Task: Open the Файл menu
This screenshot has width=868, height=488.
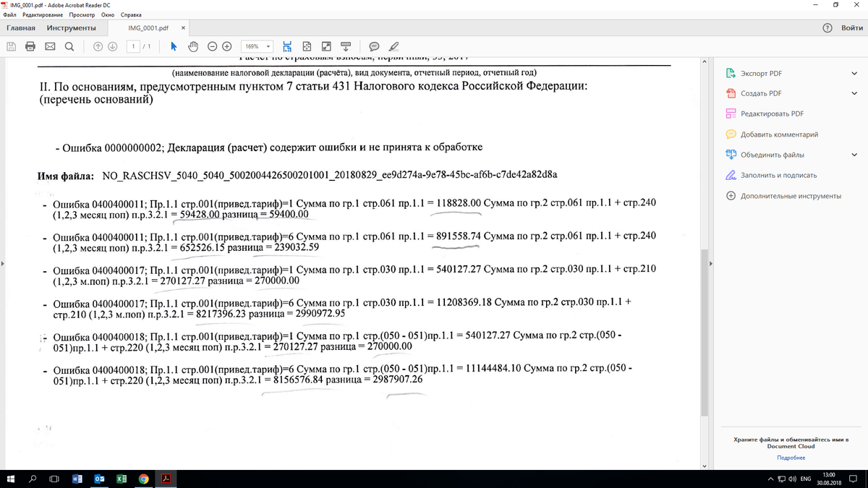Action: 9,14
